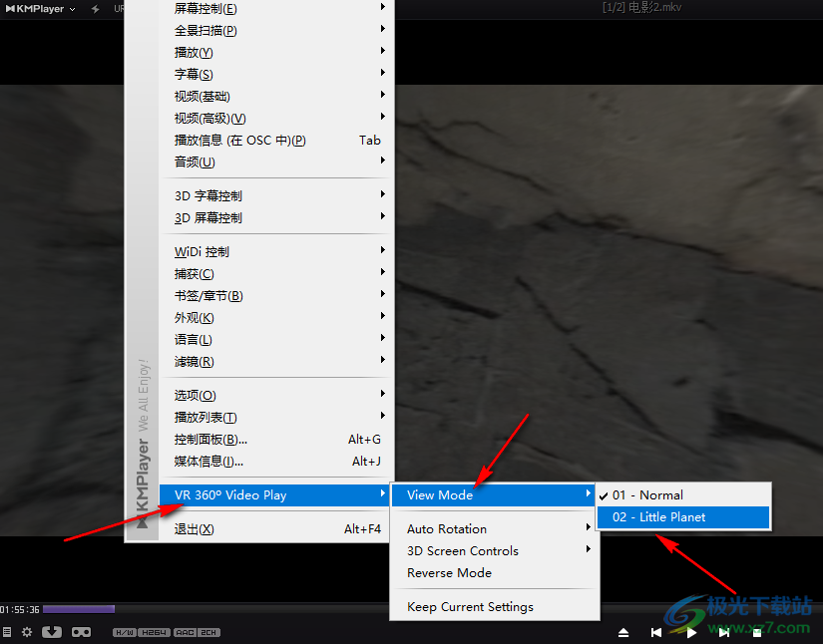The width and height of the screenshot is (823, 644).
Task: Click the elapsed time display 01:55:36
Action: [20, 609]
